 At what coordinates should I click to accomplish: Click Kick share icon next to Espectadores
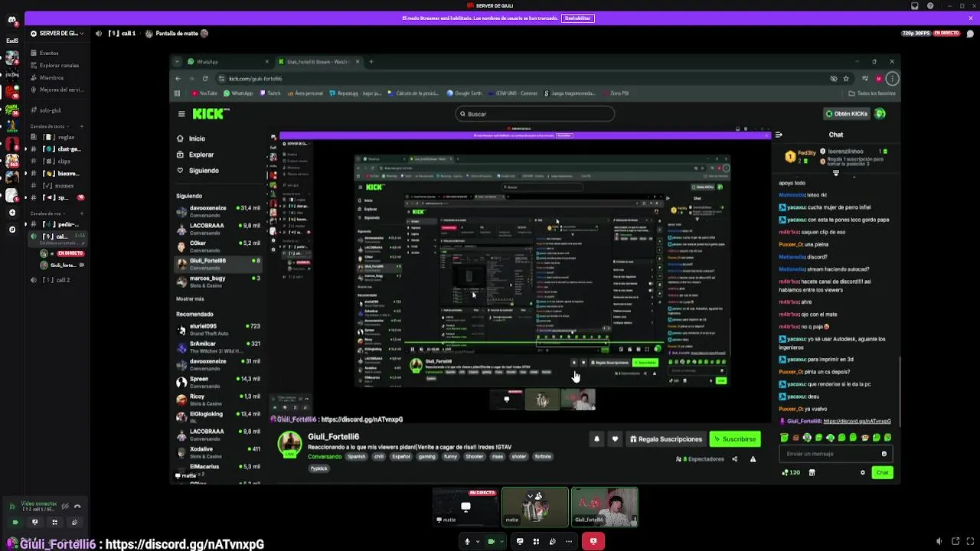pos(734,459)
